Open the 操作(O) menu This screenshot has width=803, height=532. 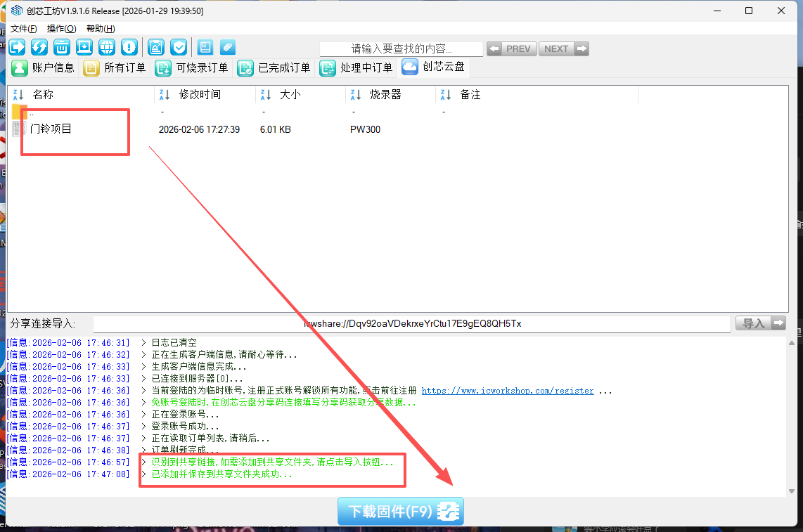pyautogui.click(x=61, y=29)
